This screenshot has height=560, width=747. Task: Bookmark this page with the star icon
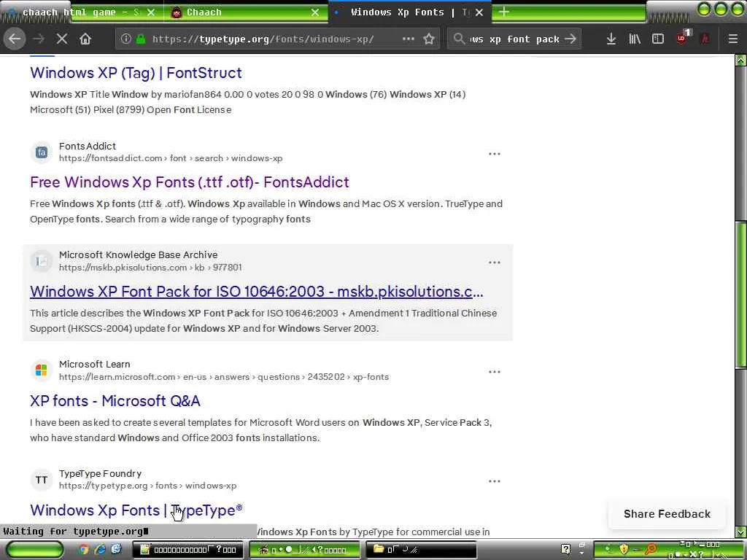tap(429, 39)
